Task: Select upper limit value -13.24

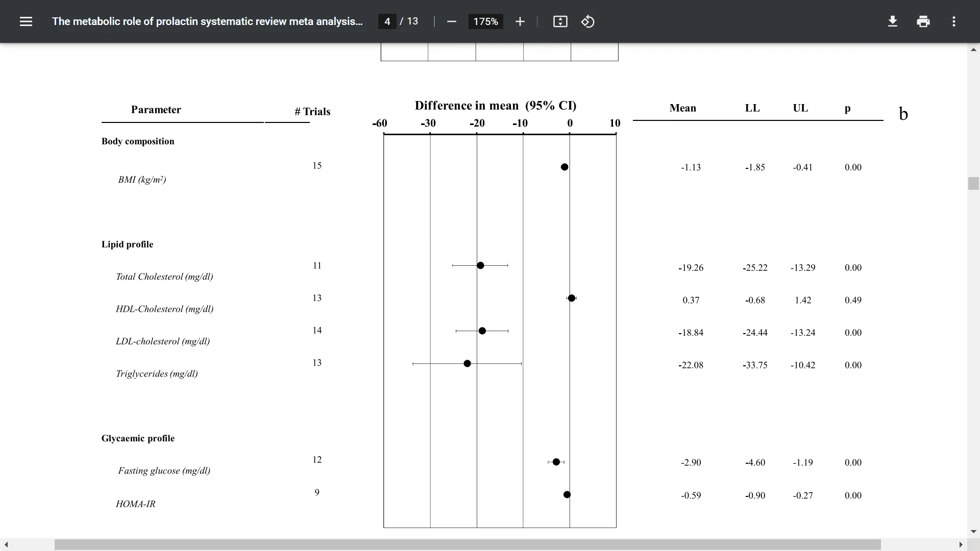Action: coord(803,333)
